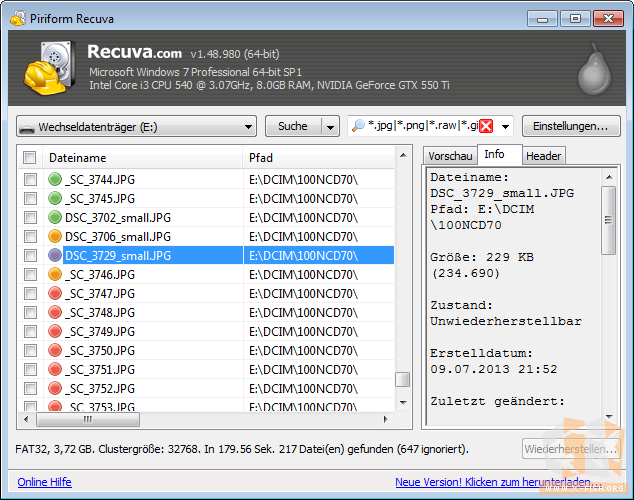The width and height of the screenshot is (634, 500).
Task: Click the green status dot for DSC_3702_small.JPG
Action: coord(56,218)
